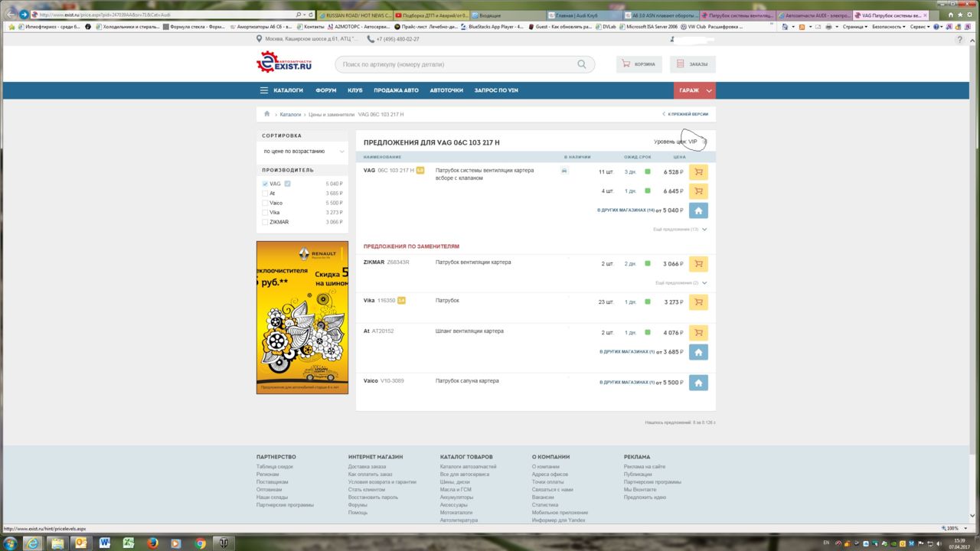Click the Windows Start button
This screenshot has height=551, width=980.
point(9,543)
